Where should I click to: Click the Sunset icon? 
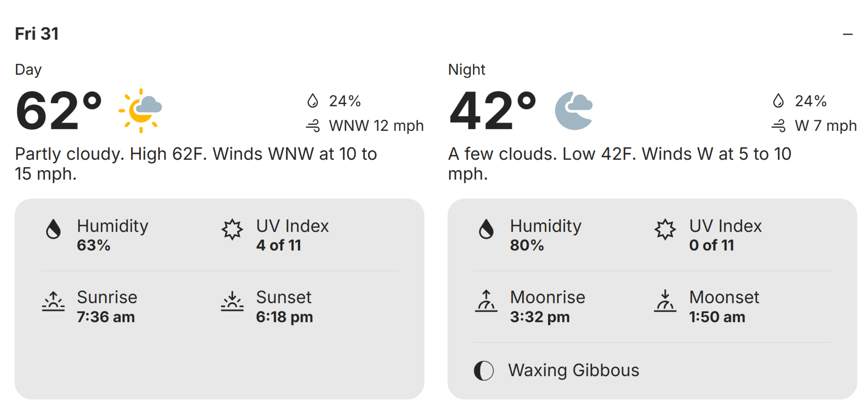[232, 301]
